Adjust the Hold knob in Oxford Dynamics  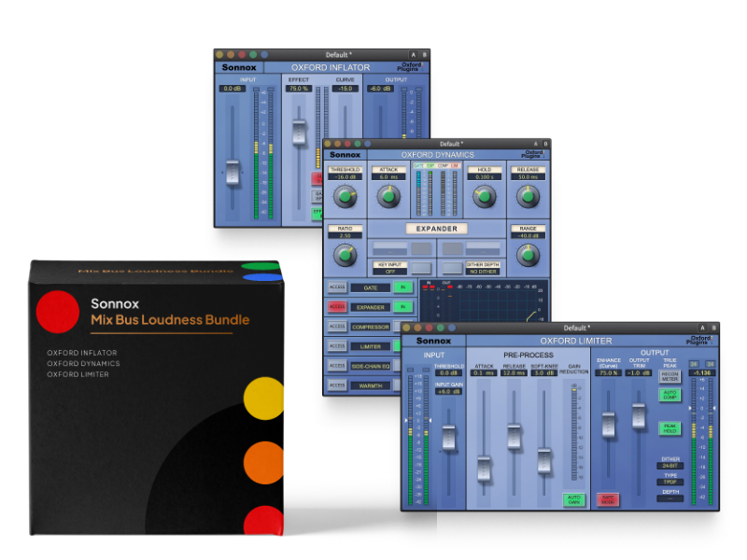[484, 196]
